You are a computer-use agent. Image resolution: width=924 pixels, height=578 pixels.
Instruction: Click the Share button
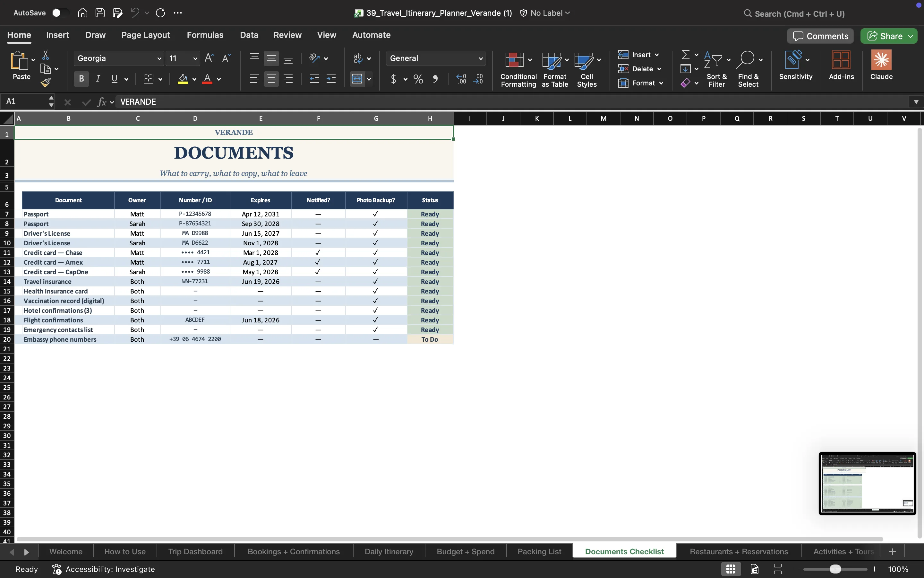(885, 36)
